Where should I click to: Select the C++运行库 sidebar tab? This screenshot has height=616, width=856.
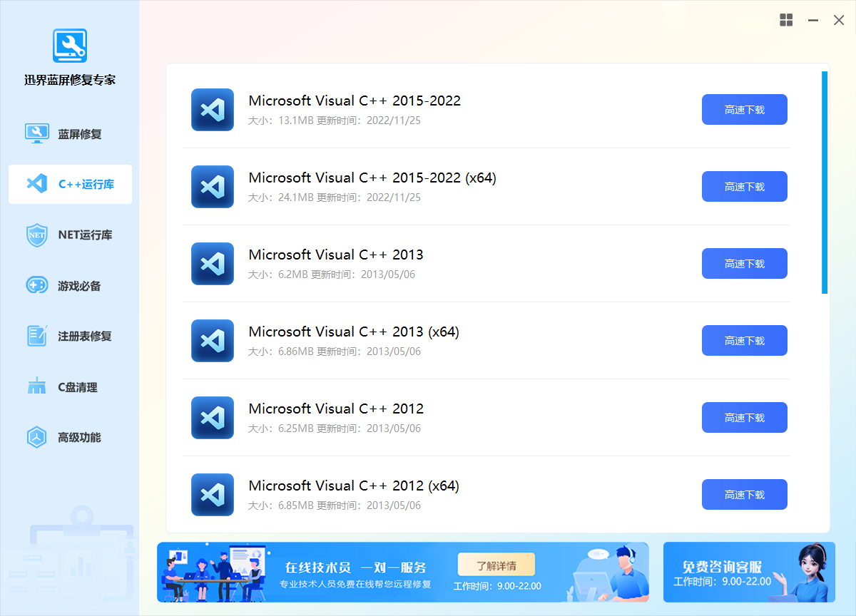pos(70,184)
